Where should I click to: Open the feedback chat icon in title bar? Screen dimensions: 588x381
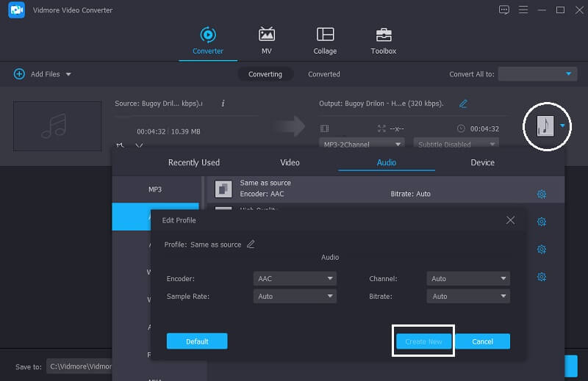coord(503,10)
